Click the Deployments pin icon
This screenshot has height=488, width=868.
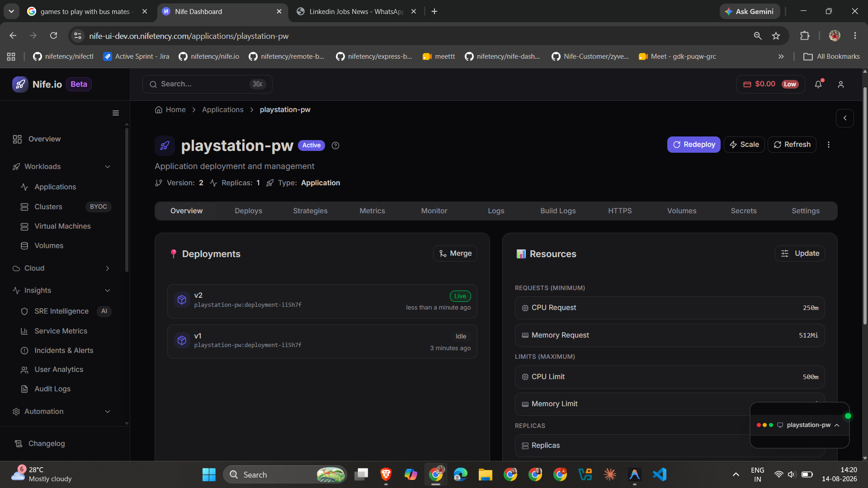pyautogui.click(x=173, y=254)
